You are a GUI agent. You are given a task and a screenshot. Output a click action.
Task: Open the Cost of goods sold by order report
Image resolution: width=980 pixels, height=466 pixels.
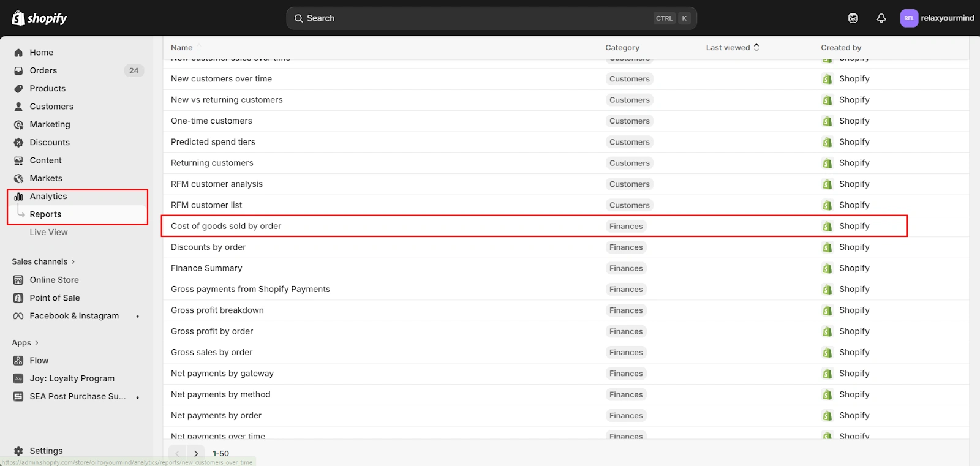tap(226, 226)
